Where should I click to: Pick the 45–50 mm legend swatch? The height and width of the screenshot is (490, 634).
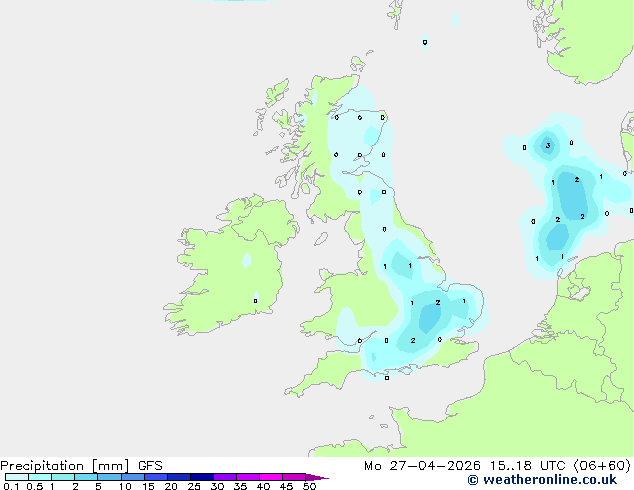(294, 477)
